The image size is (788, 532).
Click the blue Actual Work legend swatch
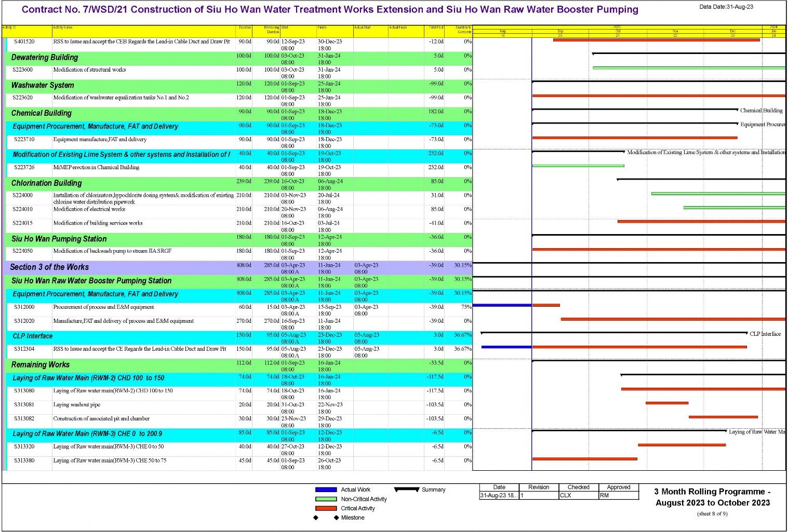click(x=326, y=490)
